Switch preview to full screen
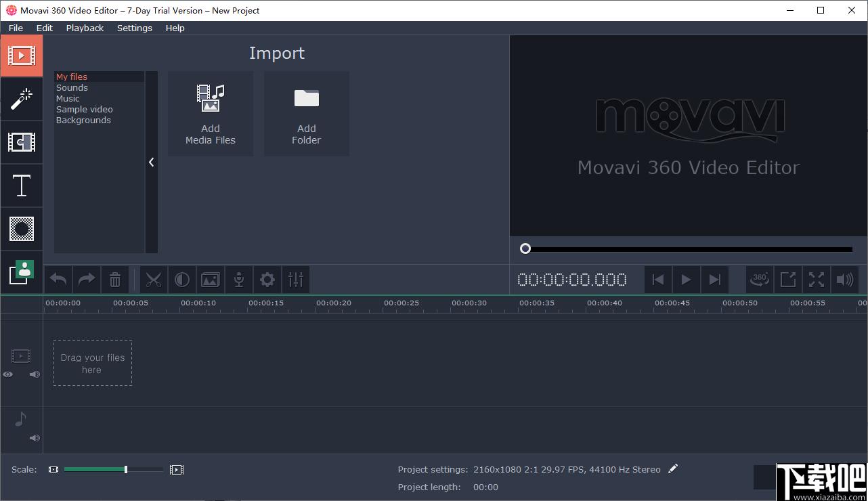The image size is (868, 501). (817, 280)
